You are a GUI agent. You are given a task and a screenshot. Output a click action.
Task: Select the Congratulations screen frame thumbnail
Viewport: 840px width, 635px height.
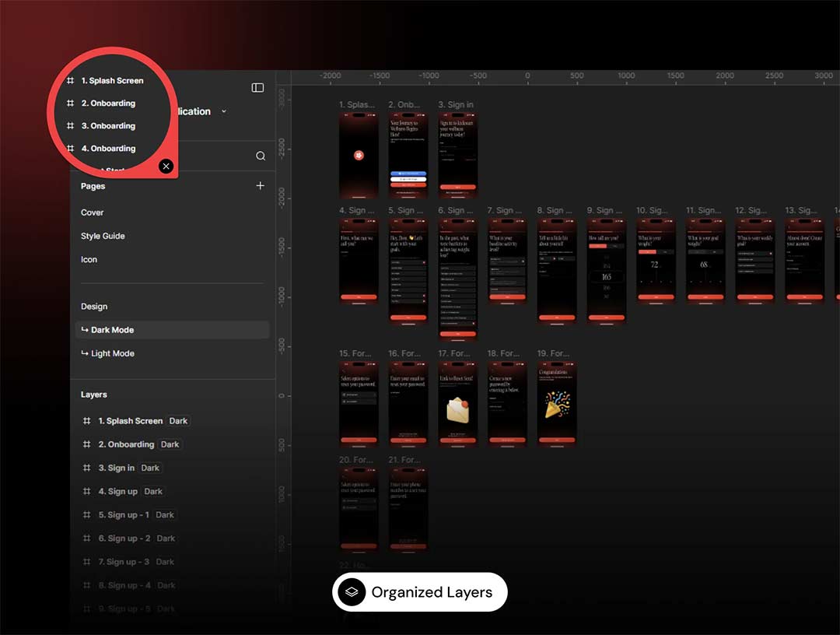point(557,403)
